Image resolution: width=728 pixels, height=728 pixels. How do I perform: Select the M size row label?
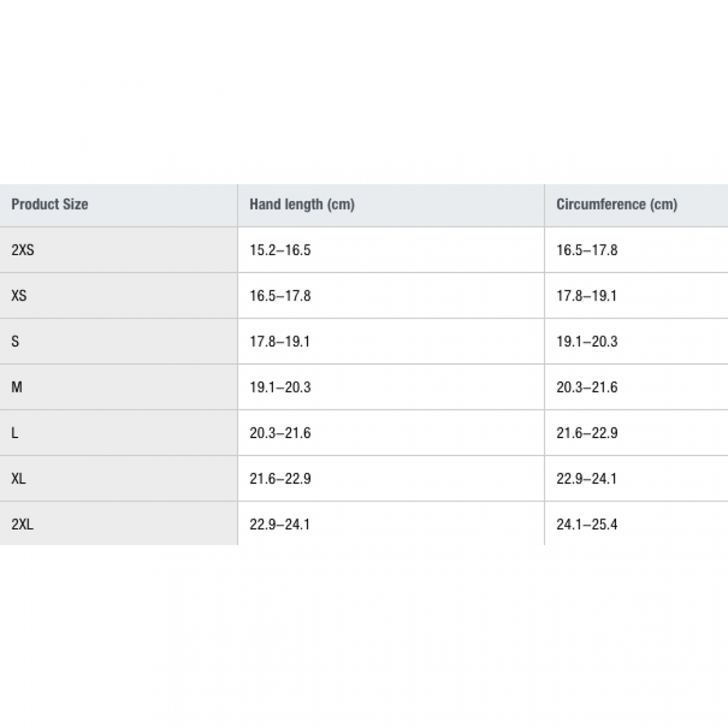[x=17, y=387]
